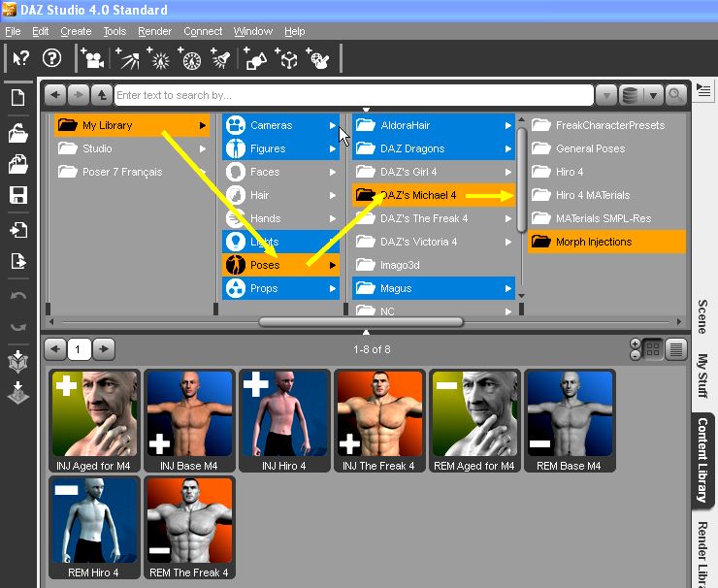Click the horizontal folder pane scrollbar
Image resolution: width=718 pixels, height=588 pixels.
[361, 322]
